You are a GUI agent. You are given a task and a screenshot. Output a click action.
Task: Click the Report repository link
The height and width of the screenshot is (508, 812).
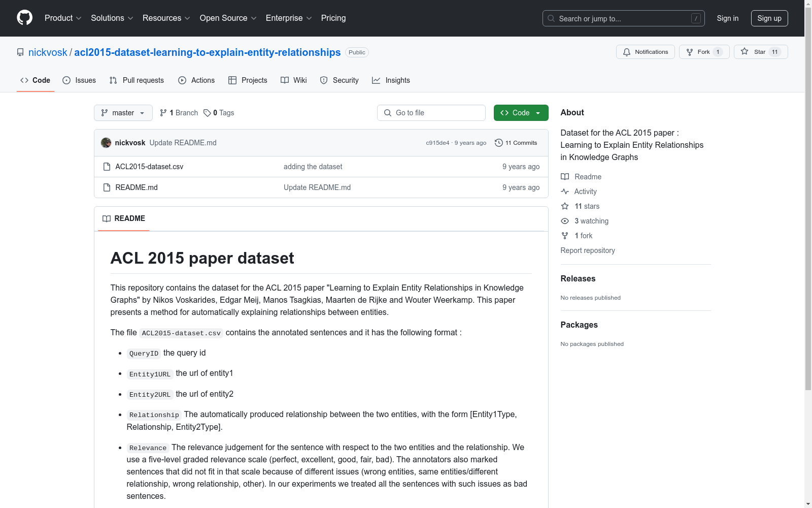[588, 250]
